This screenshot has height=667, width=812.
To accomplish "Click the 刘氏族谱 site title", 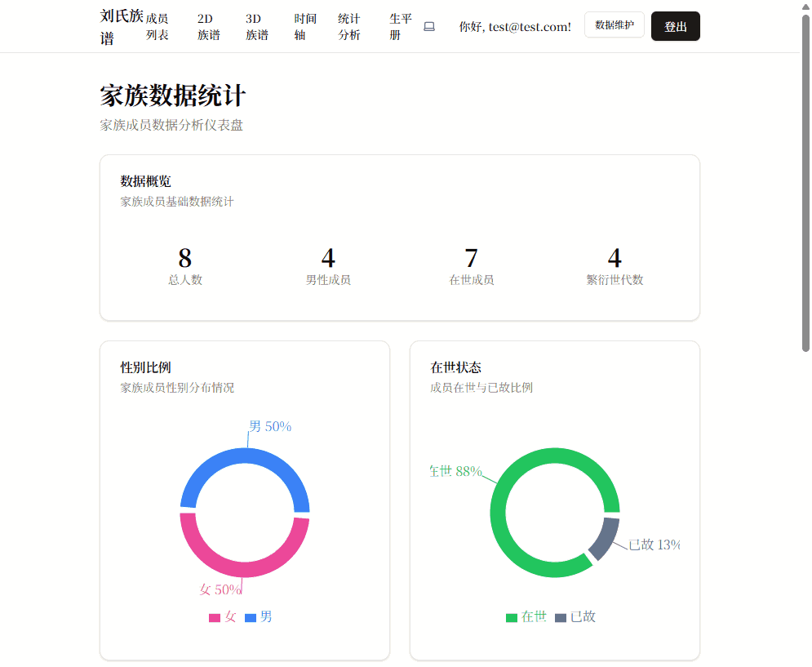I will pyautogui.click(x=122, y=27).
